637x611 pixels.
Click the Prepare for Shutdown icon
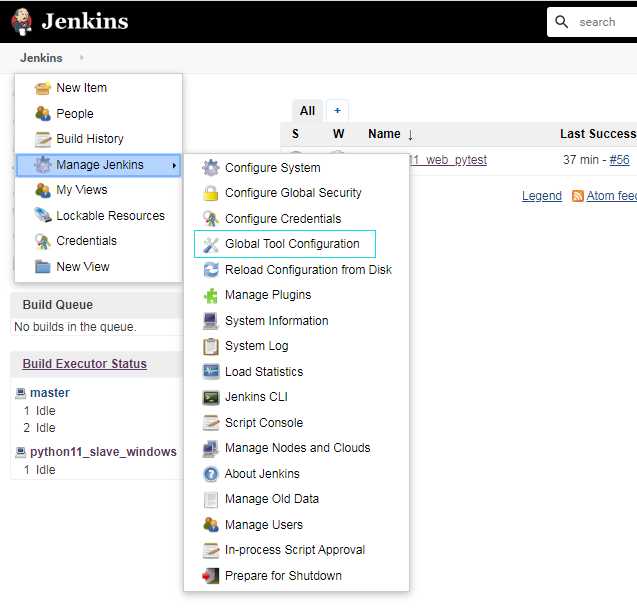211,576
